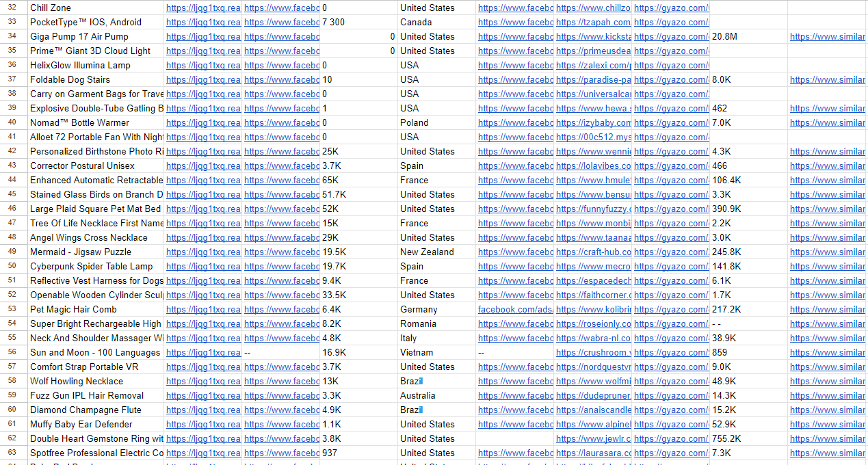Open the universalcar site link
The image size is (868, 465).
tap(593, 94)
